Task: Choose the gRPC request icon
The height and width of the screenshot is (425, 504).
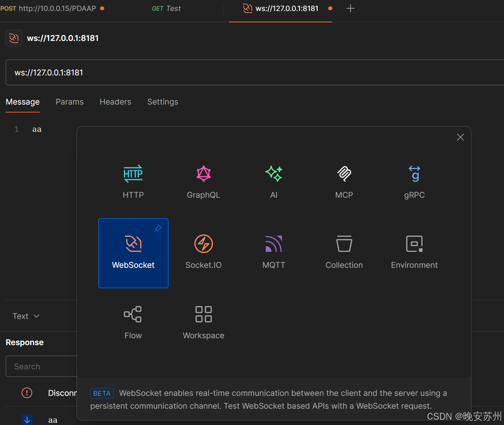Action: click(x=414, y=173)
